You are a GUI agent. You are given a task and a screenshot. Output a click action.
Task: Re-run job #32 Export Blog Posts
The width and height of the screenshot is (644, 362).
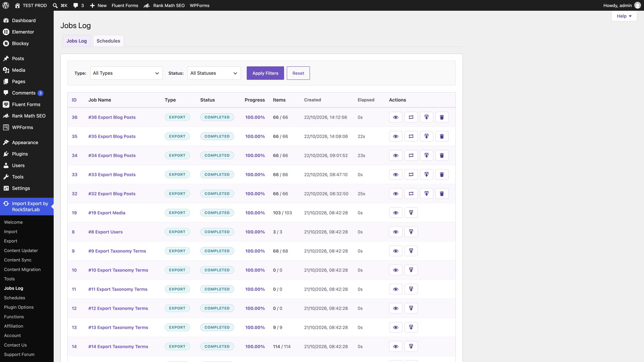click(411, 194)
